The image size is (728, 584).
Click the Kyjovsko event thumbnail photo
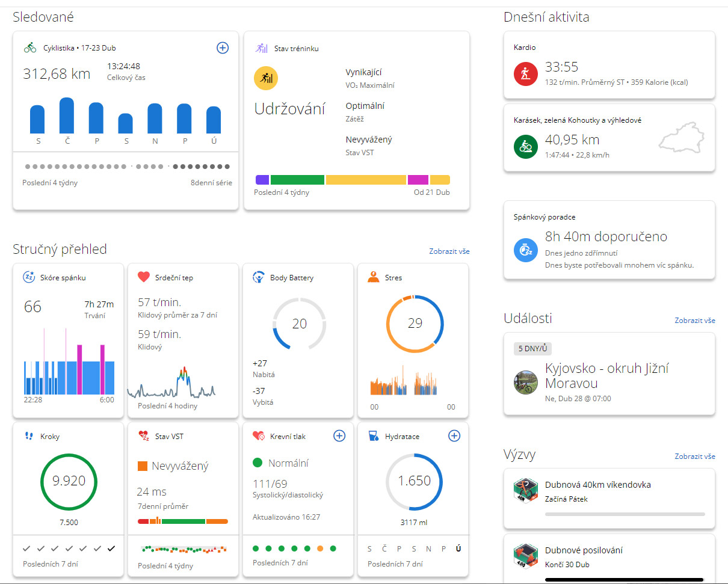pos(526,382)
